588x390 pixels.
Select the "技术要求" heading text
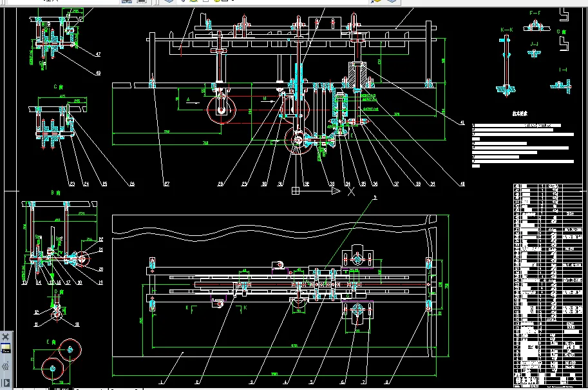tap(520, 113)
